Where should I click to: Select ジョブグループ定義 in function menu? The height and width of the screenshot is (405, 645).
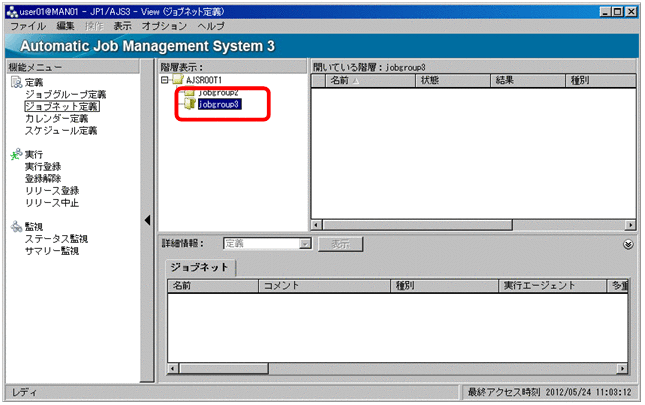[x=65, y=94]
